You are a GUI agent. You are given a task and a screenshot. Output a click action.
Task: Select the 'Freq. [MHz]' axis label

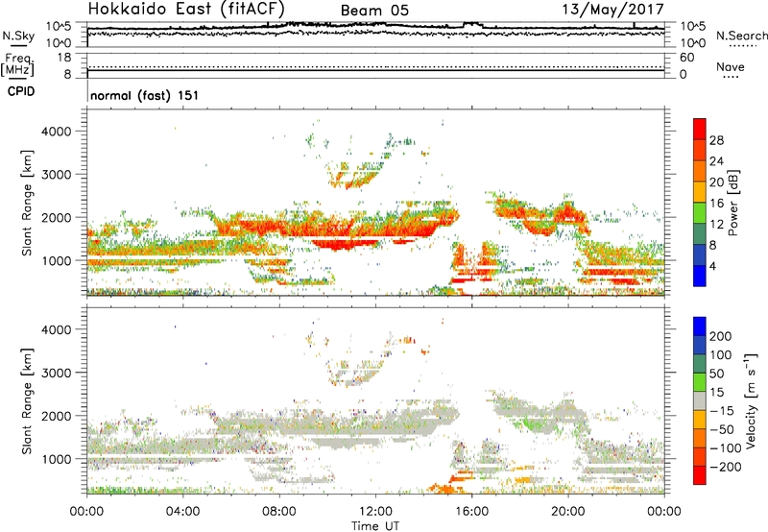pos(17,64)
